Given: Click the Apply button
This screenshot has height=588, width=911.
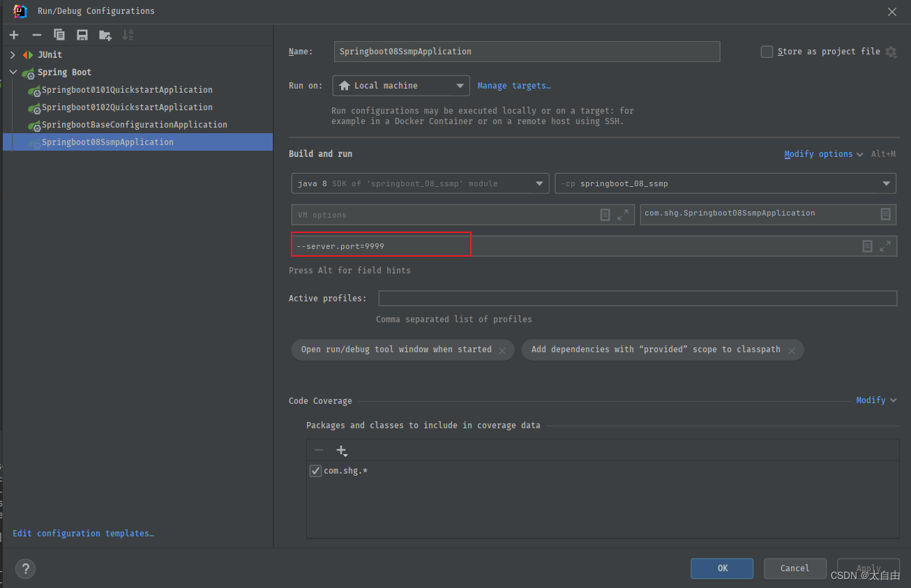Looking at the screenshot, I should [868, 568].
